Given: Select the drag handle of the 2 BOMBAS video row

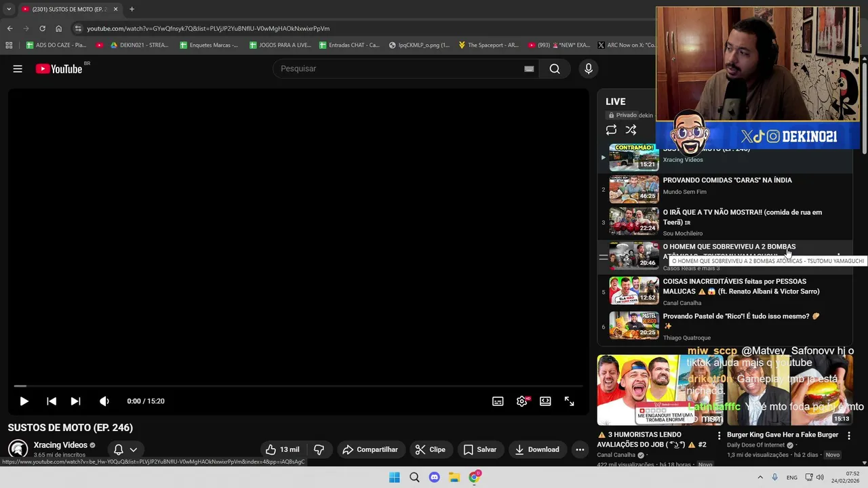Looking at the screenshot, I should tap(603, 258).
